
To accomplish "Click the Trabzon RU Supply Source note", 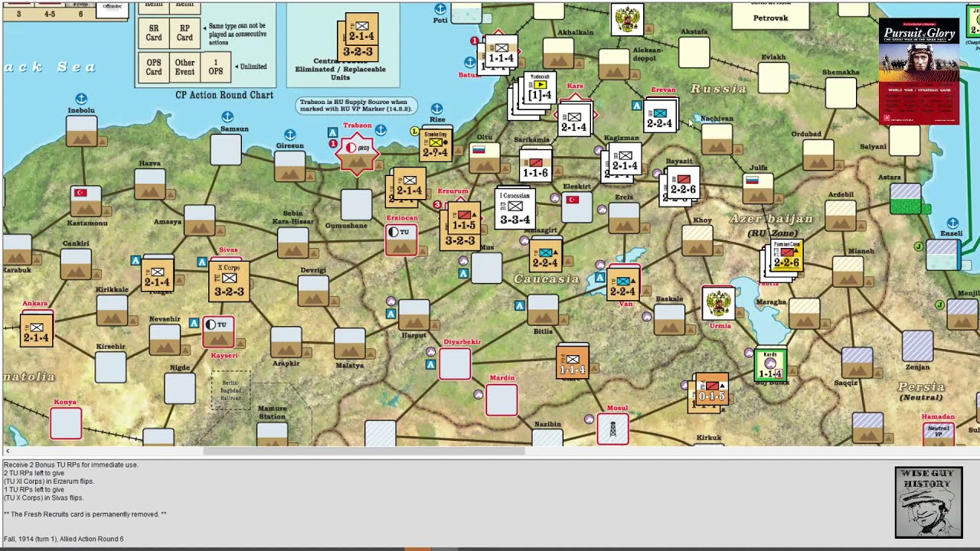I will tap(357, 106).
